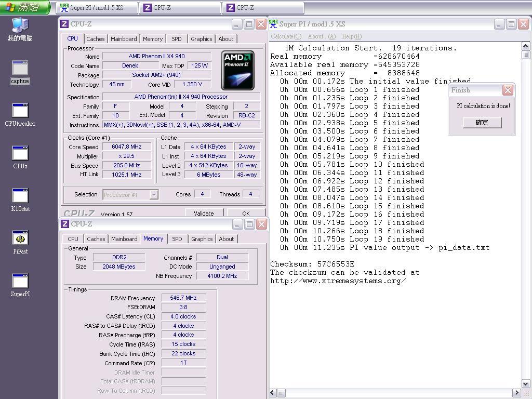The image size is (532, 399).
Task: Open SPD tab in top CPU-Z window
Action: pos(177,39)
